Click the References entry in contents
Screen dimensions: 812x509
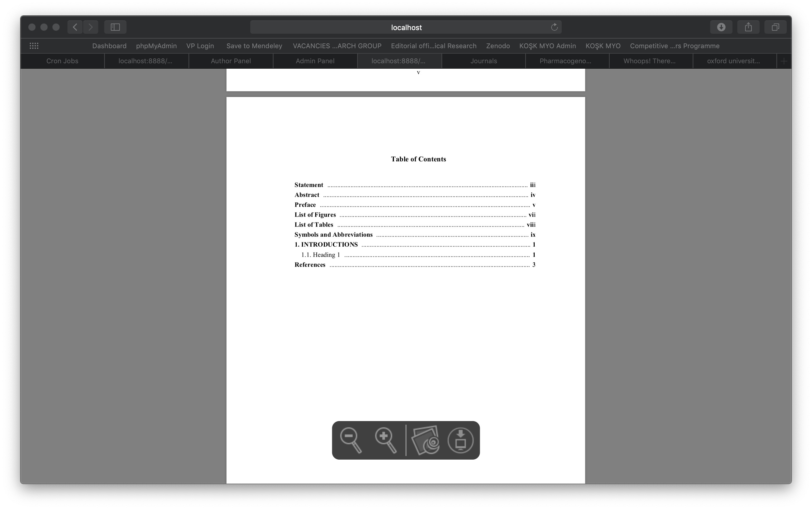click(310, 265)
